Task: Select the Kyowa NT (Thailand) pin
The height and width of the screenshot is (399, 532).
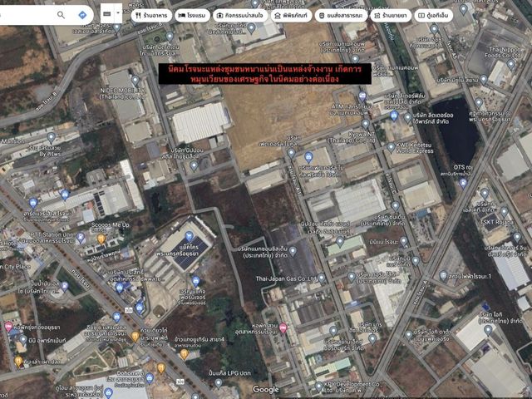Action: pos(366,124)
